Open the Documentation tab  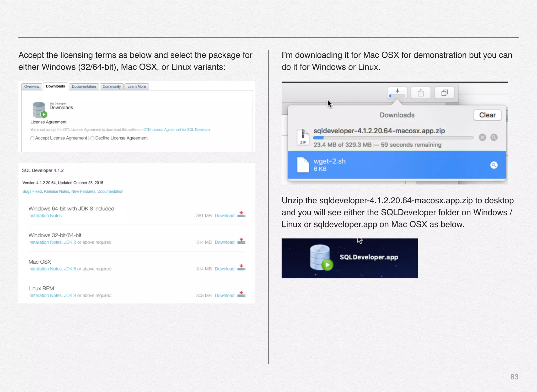(x=84, y=87)
